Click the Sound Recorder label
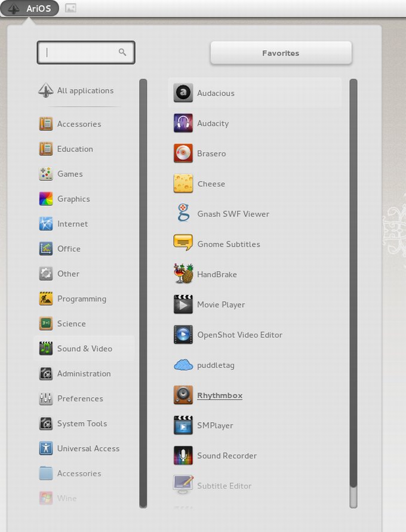Screen dimensions: 406x532 click(x=227, y=456)
